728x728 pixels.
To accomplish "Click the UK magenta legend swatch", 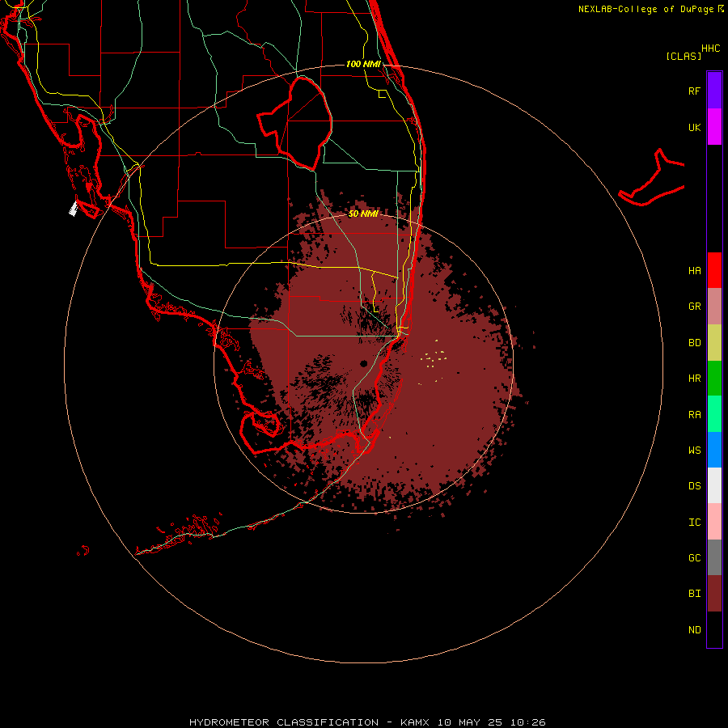I will [x=714, y=127].
